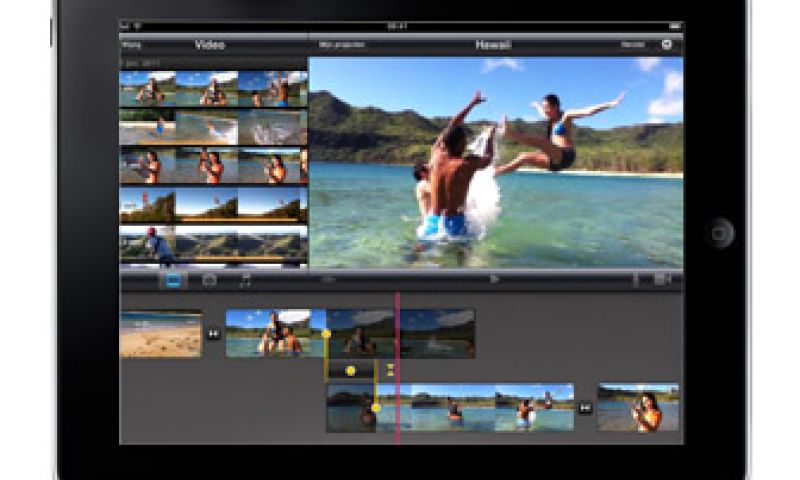800x480 pixels.
Task: Tap the record-voiceover microphone icon
Action: pyautogui.click(x=636, y=279)
